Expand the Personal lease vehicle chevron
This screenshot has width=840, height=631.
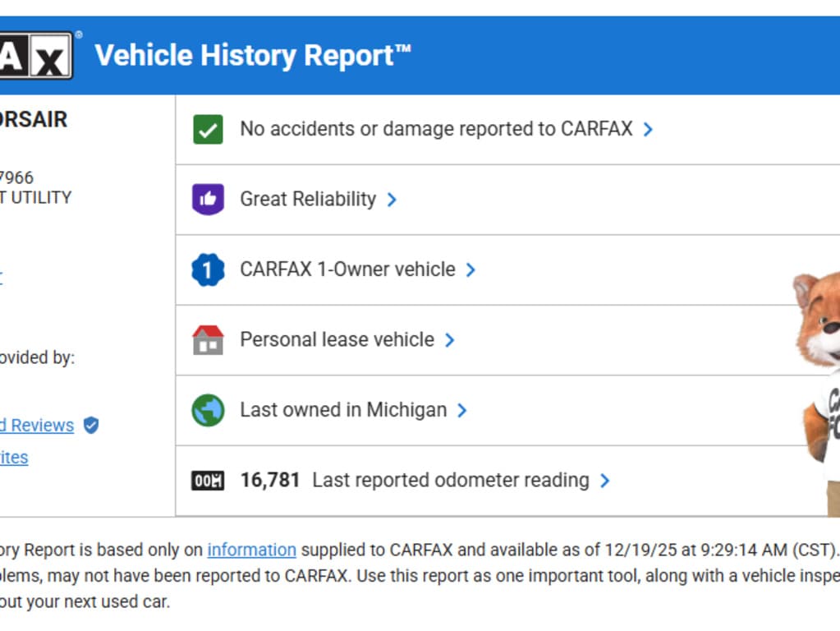[450, 340]
